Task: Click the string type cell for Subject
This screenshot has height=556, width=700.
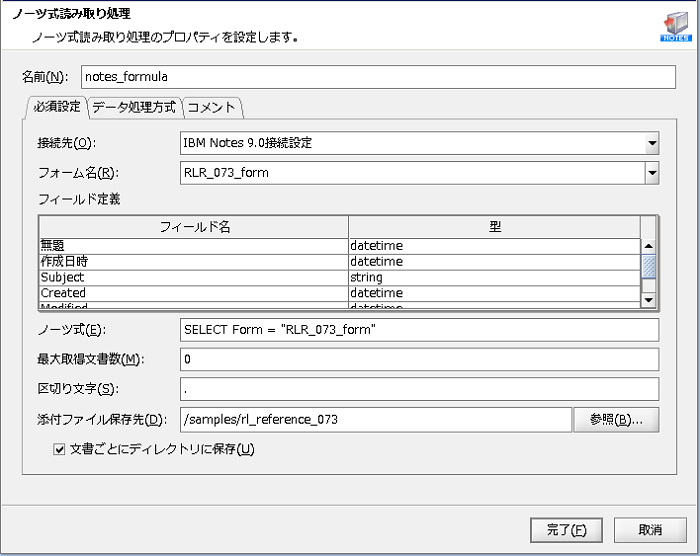Action: 495,277
